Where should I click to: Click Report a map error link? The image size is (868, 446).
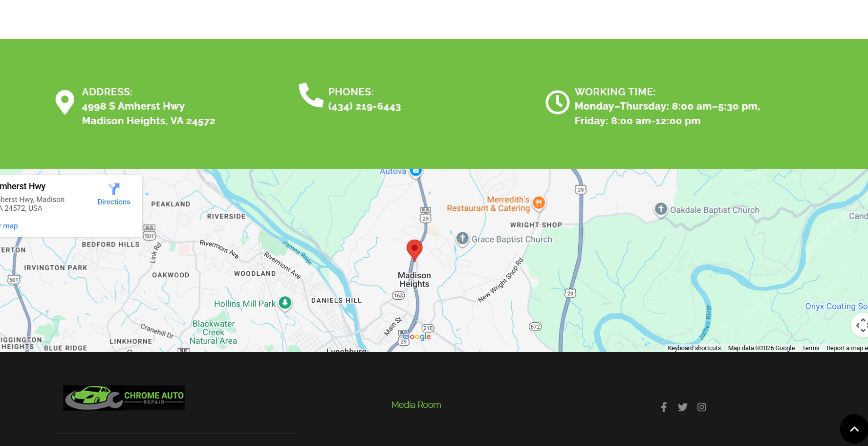847,348
